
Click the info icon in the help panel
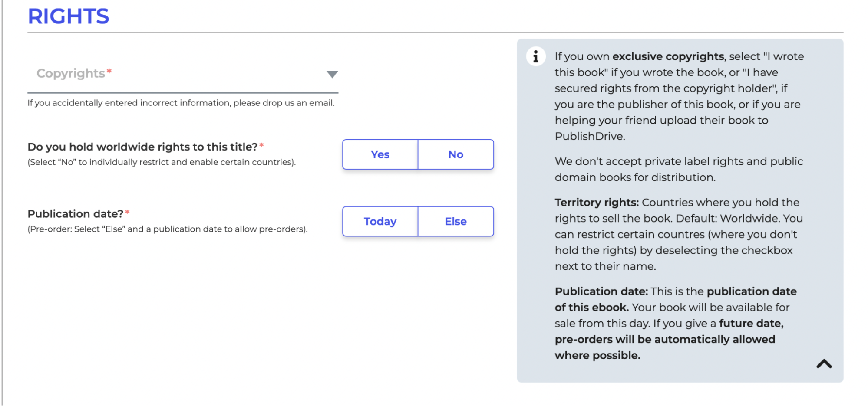click(x=535, y=56)
